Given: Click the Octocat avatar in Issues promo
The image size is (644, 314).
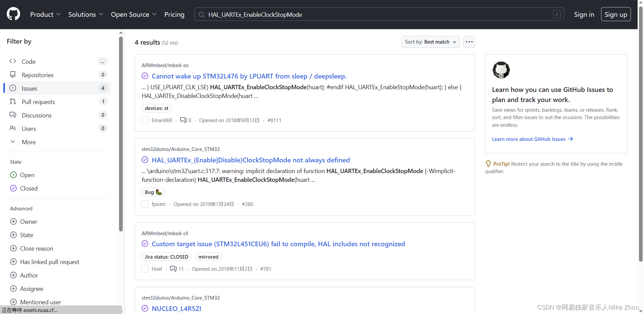Looking at the screenshot, I should [x=501, y=70].
